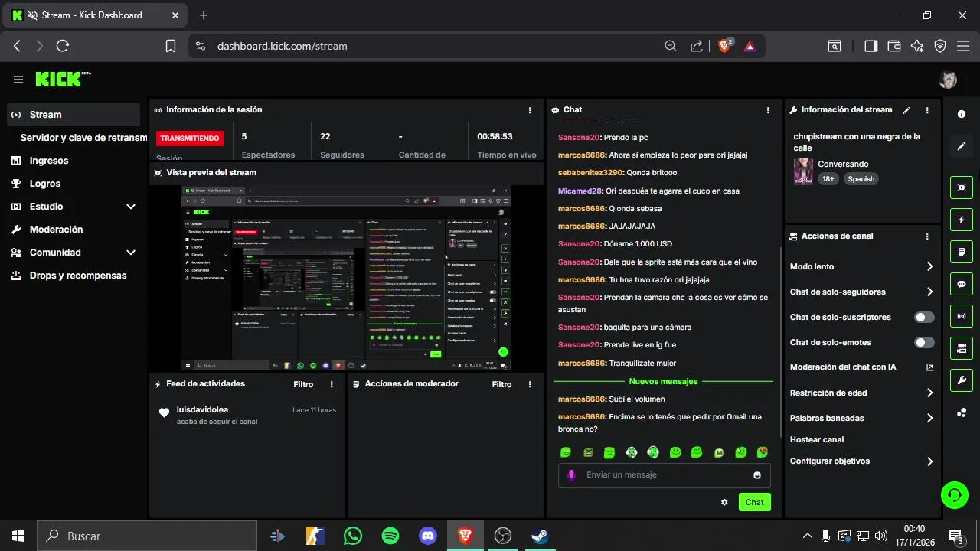Open Chat de solo-seguidores options arrow
Image resolution: width=980 pixels, height=551 pixels.
929,292
